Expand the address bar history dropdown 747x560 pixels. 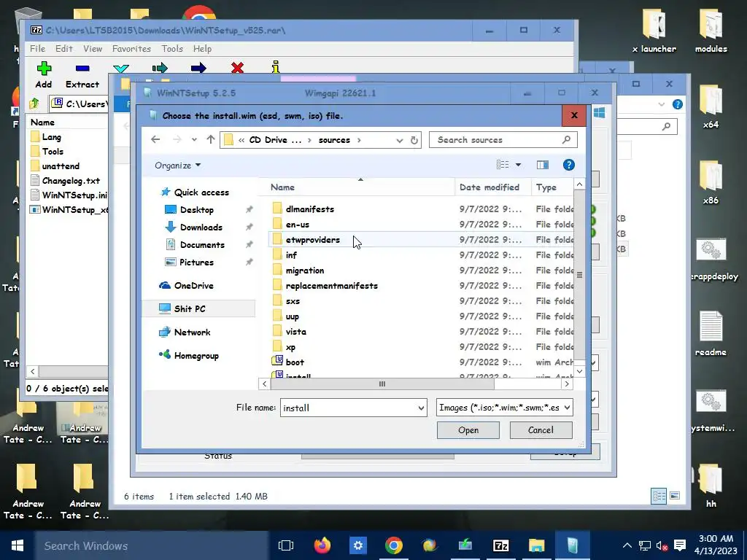[x=399, y=140]
